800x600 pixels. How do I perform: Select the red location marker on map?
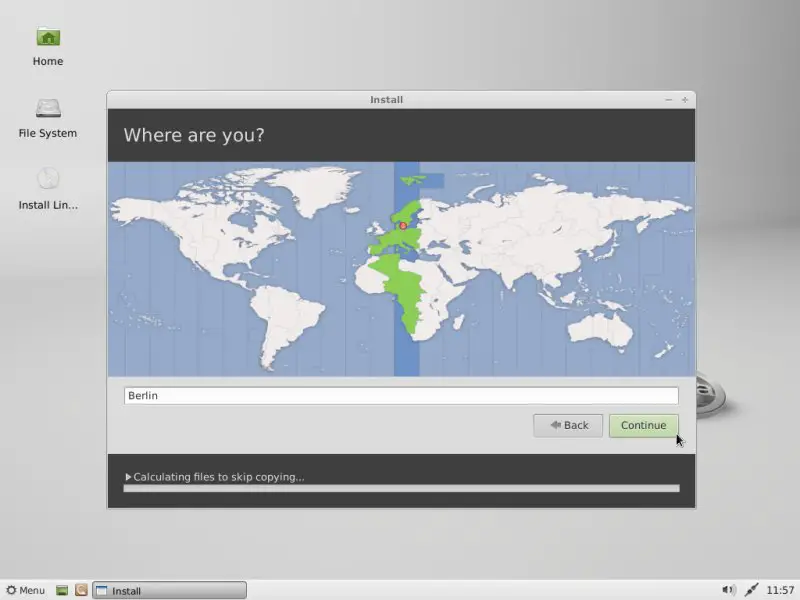(x=403, y=226)
